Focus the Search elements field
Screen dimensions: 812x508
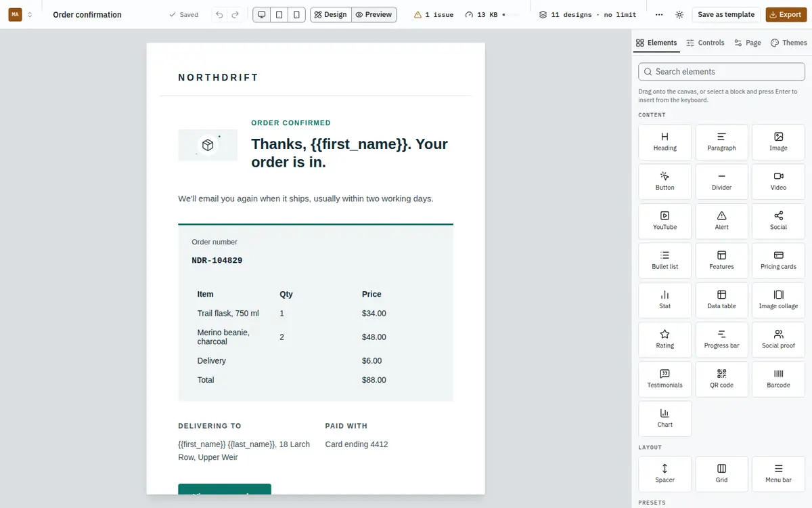pos(721,71)
